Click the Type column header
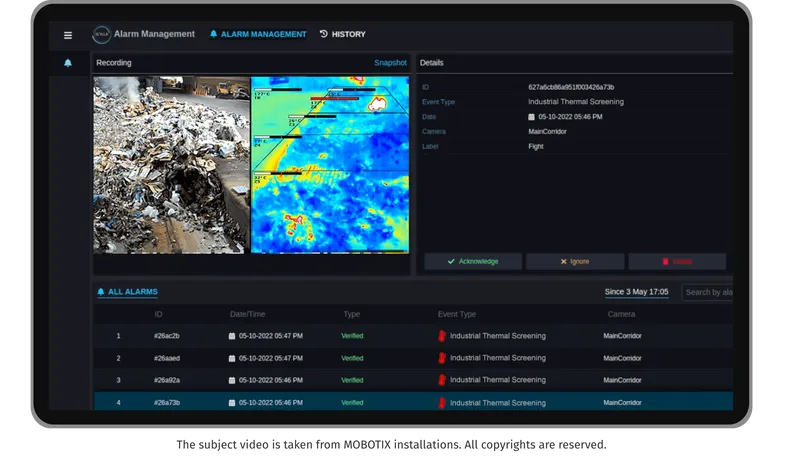 (x=352, y=314)
